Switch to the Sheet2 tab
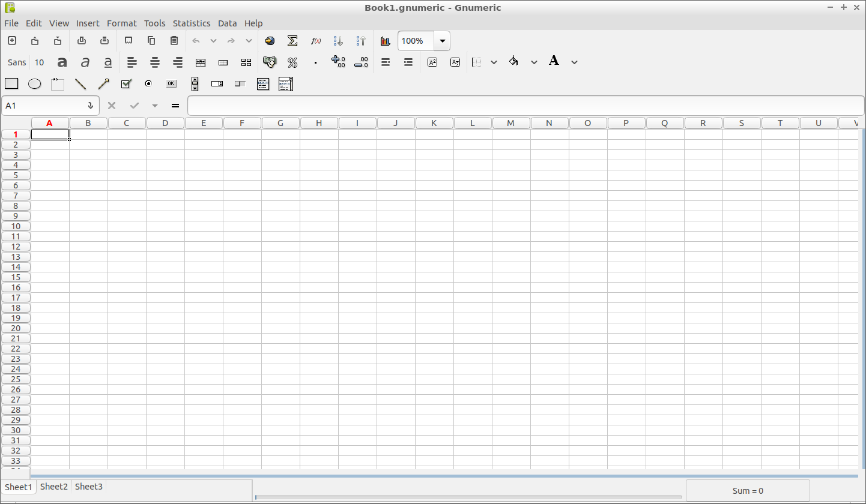 click(x=53, y=487)
